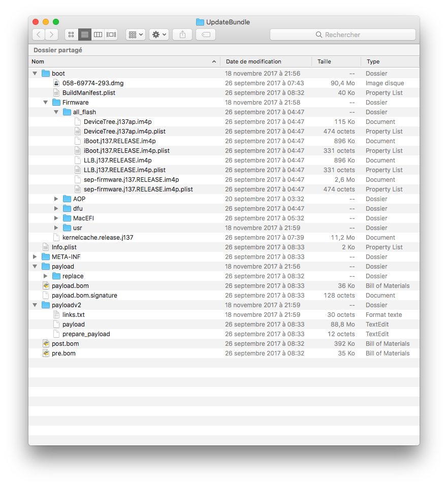Select the kernelcache.release.j137 file
The height and width of the screenshot is (486, 448).
pos(98,238)
